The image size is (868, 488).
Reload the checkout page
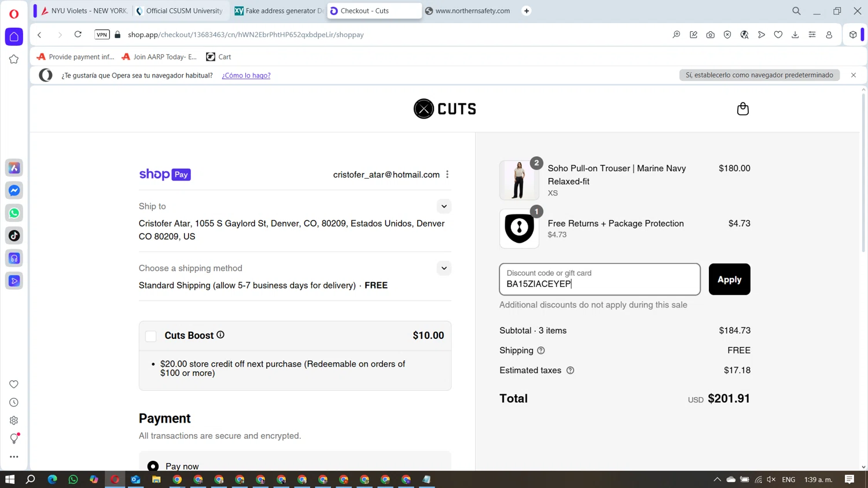78,35
